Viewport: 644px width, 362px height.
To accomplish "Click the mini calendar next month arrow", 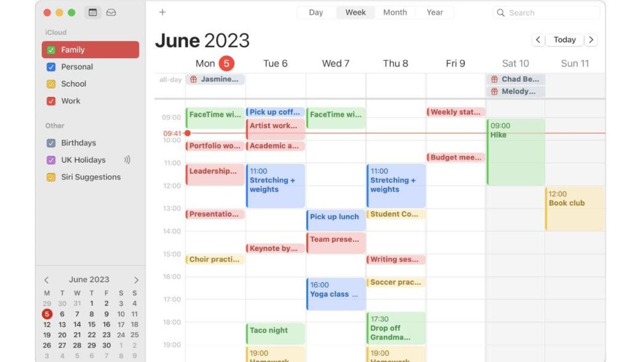I will click(x=136, y=280).
